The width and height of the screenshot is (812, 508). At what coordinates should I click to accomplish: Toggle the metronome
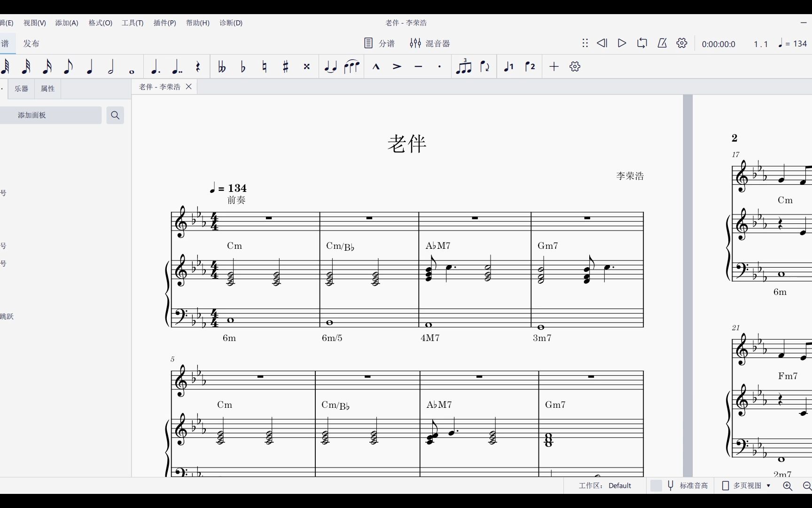click(662, 43)
